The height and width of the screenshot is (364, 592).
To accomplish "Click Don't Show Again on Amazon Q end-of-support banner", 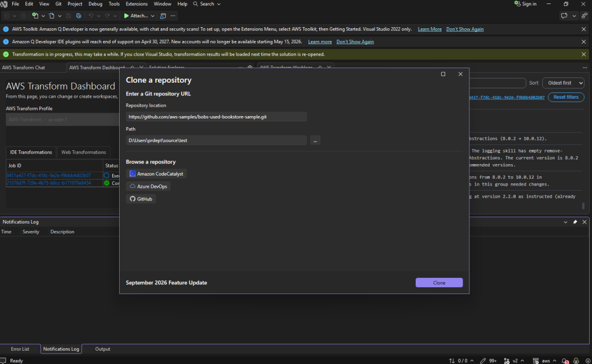I will 355,42.
